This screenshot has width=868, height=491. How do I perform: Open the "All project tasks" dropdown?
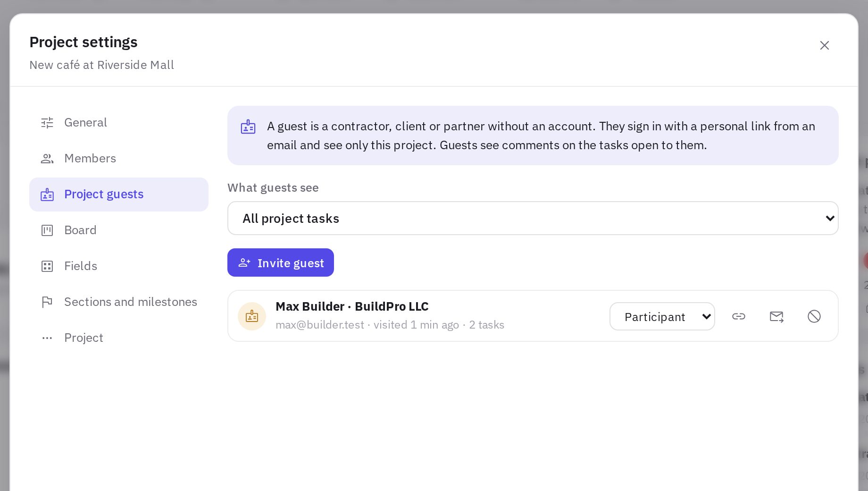533,218
